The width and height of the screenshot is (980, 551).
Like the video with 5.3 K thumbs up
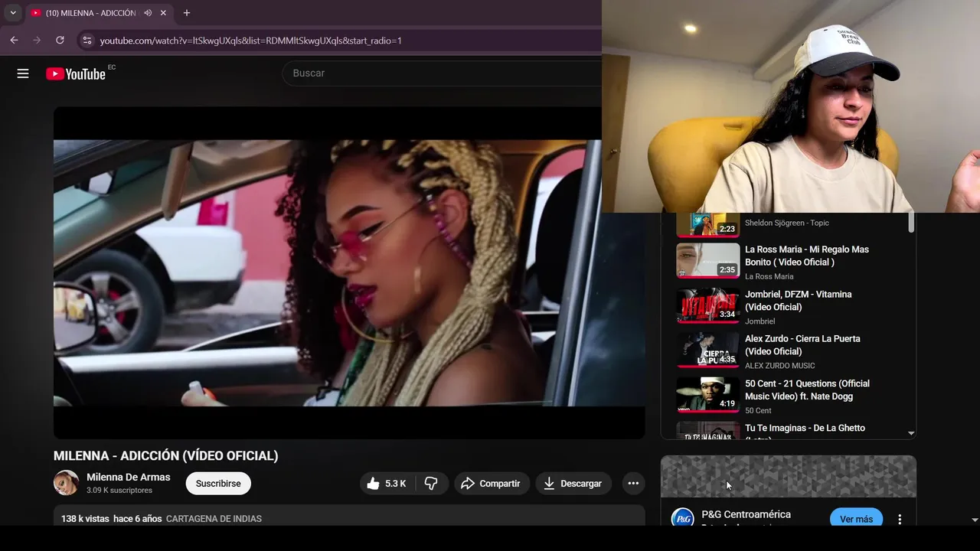388,484
